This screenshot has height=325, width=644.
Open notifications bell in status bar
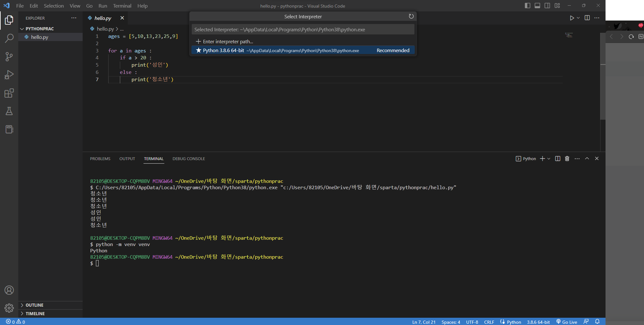pos(597,322)
